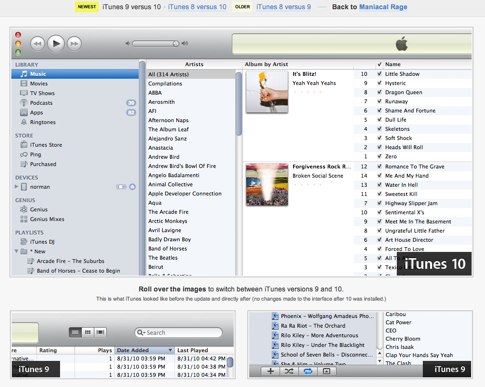Open Ringtones in the sidebar
The height and width of the screenshot is (387, 485).
tap(43, 122)
